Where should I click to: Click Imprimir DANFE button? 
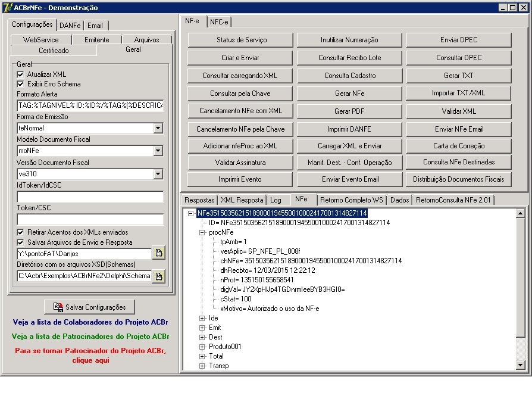click(x=349, y=129)
